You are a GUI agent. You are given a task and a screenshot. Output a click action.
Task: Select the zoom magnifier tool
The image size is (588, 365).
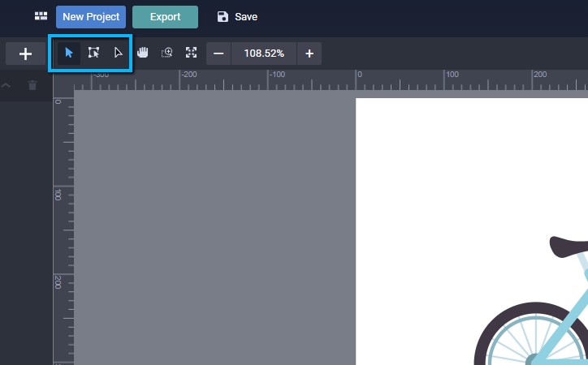[x=166, y=54]
